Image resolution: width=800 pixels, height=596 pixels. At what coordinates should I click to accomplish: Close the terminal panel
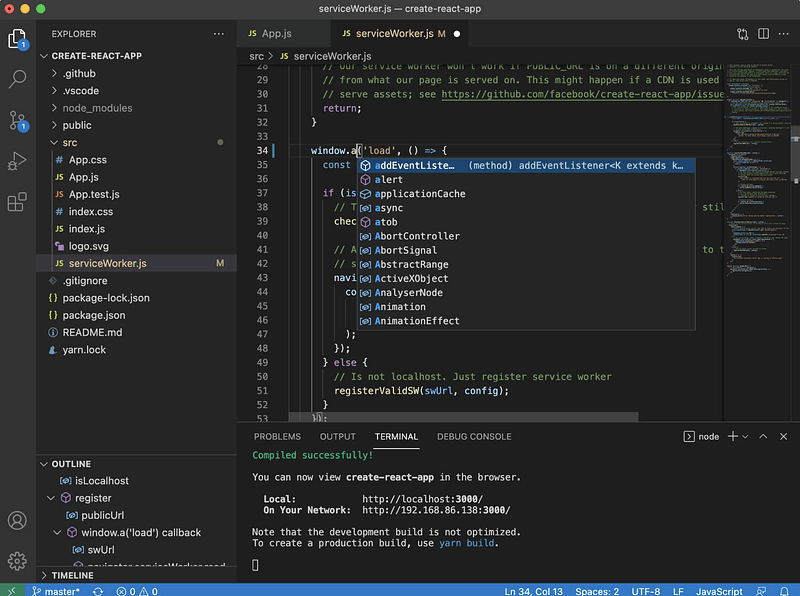[784, 437]
